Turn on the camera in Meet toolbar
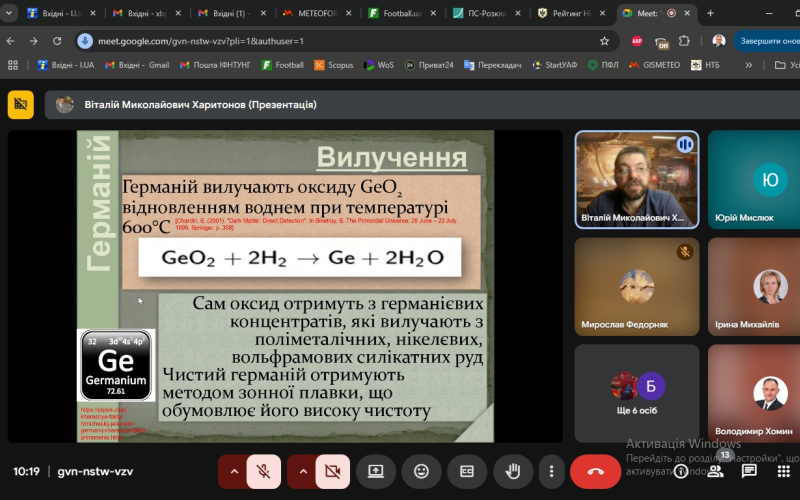 click(x=333, y=471)
